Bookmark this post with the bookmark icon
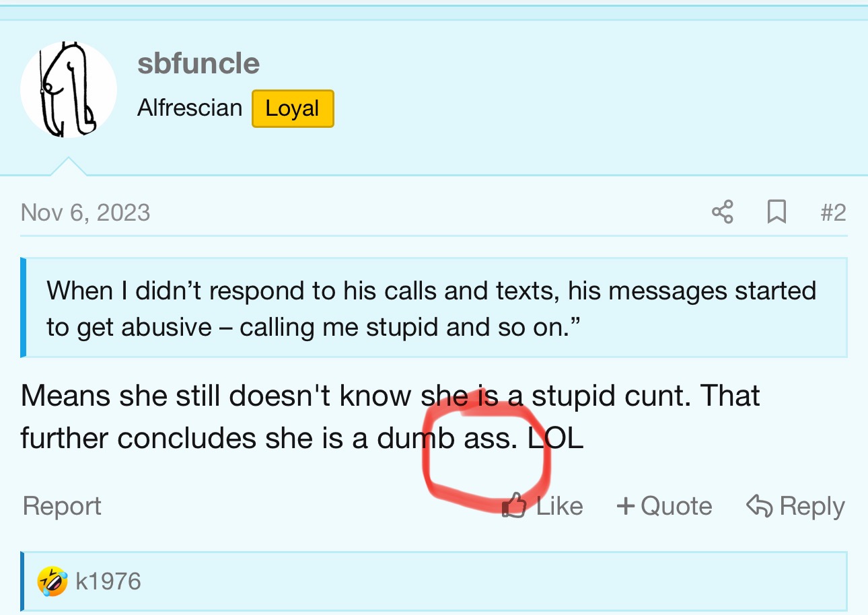This screenshot has height=615, width=868. click(x=776, y=213)
